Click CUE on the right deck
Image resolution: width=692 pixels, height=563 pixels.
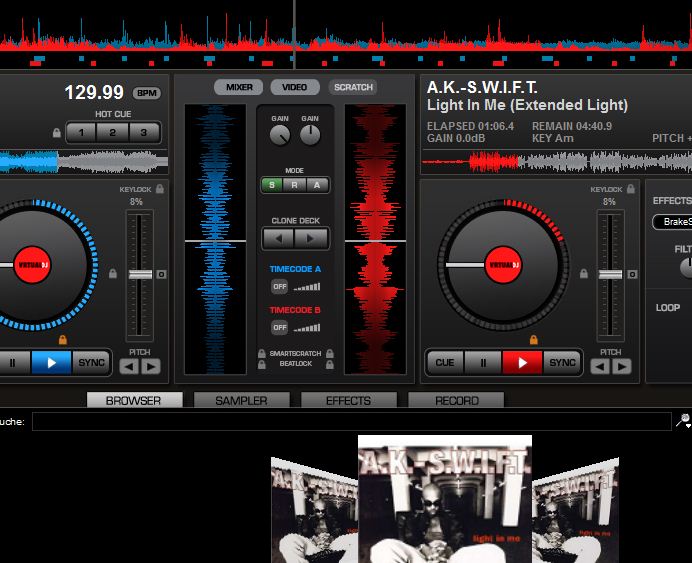(445, 363)
